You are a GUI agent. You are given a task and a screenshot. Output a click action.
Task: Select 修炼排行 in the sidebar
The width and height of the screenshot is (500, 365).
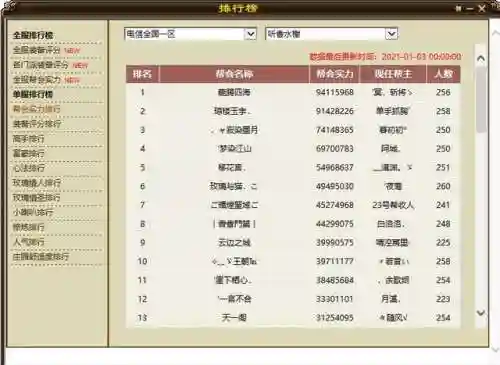(29, 227)
